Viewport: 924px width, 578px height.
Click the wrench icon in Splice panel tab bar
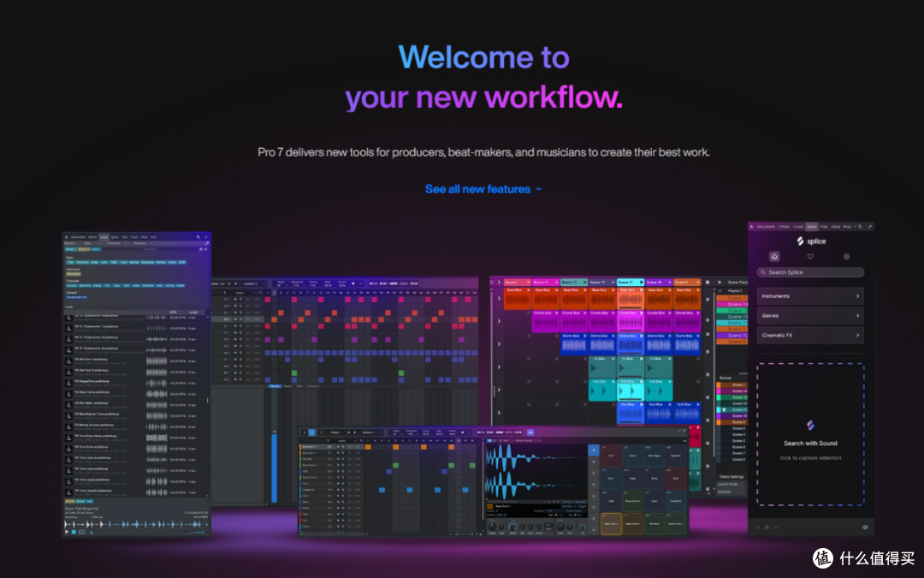(870, 226)
